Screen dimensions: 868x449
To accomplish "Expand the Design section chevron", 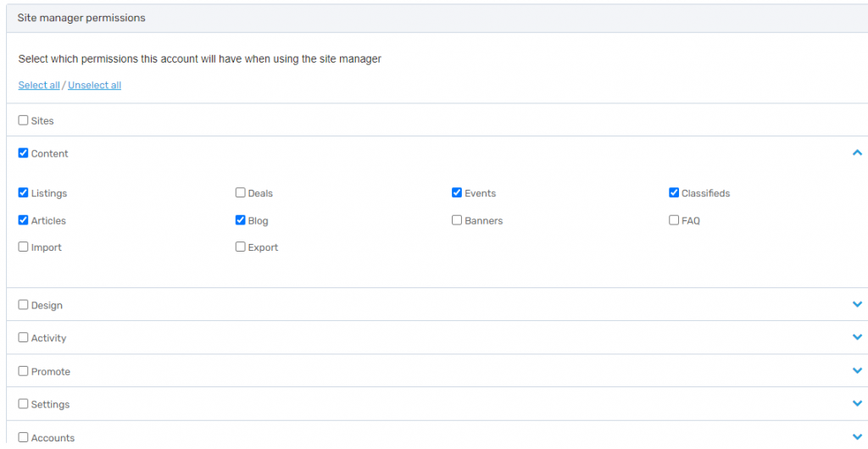I will (857, 305).
